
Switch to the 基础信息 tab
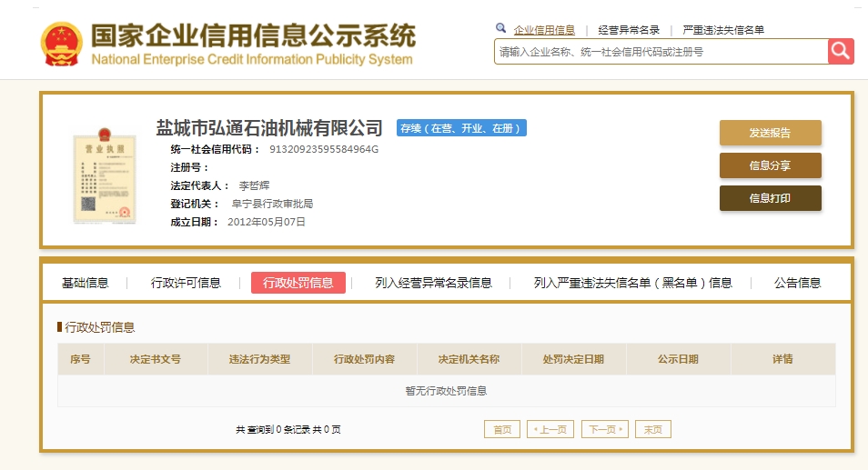coord(85,283)
